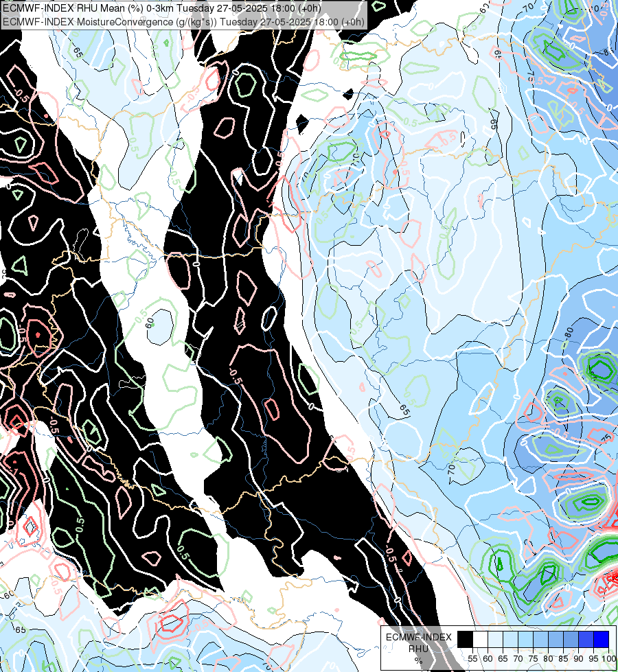Select the legend swatch between 65 and 70
This screenshot has height=672, width=618.
510,640
